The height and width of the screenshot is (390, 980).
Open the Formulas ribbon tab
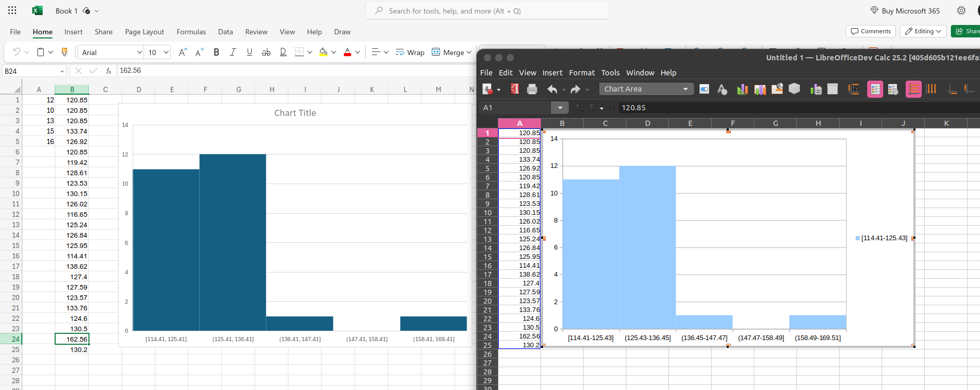pos(191,32)
